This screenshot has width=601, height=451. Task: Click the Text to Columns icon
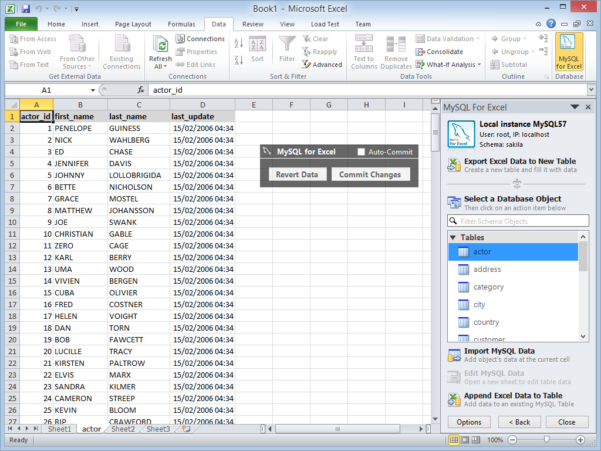pos(363,48)
